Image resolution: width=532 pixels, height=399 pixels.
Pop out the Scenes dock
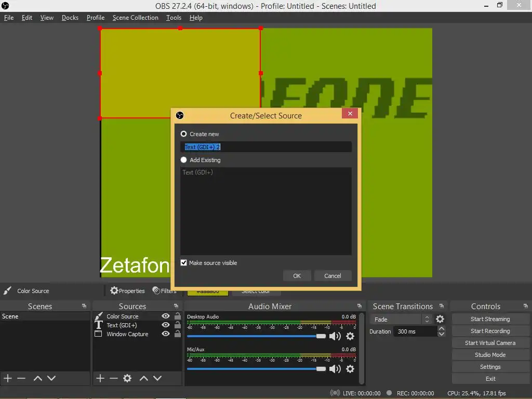[84, 306]
